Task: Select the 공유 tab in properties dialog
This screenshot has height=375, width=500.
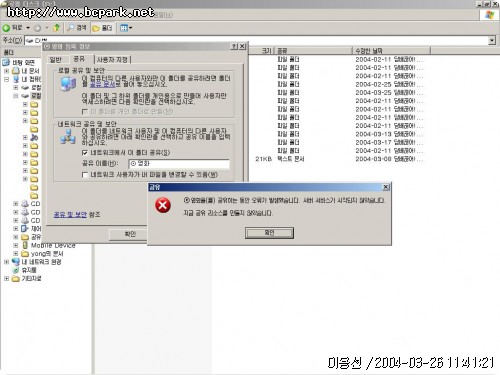Action: point(79,59)
